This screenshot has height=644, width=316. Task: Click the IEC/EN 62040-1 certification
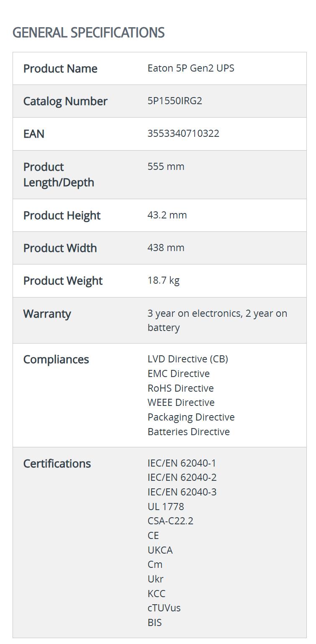click(182, 463)
